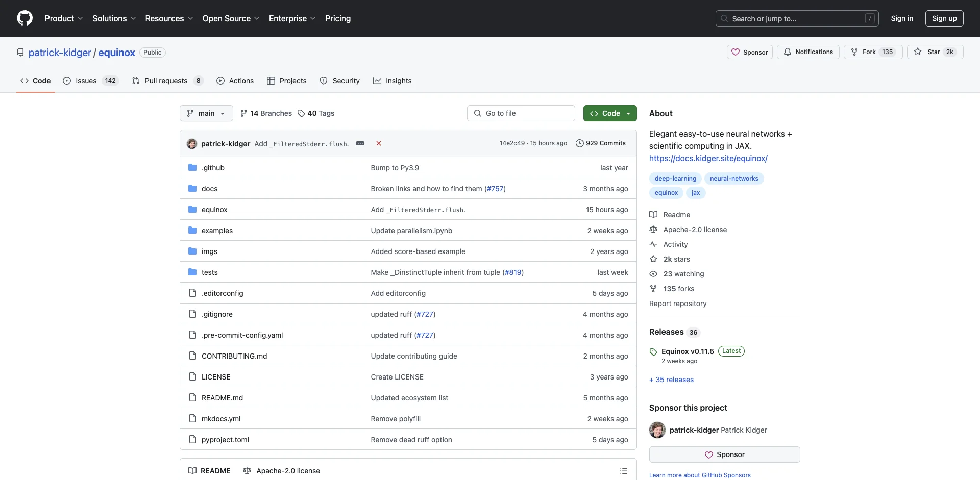The width and height of the screenshot is (980, 480).
Task: Switch to the Insights tab
Action: click(x=392, y=81)
